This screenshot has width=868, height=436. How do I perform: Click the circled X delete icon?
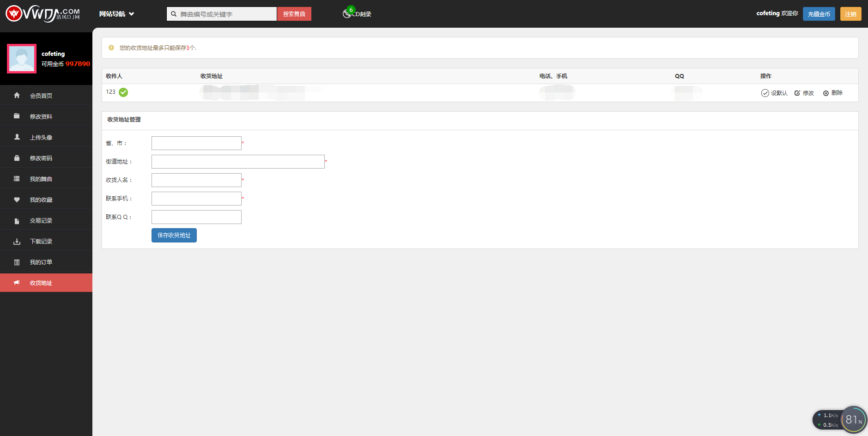click(x=826, y=93)
